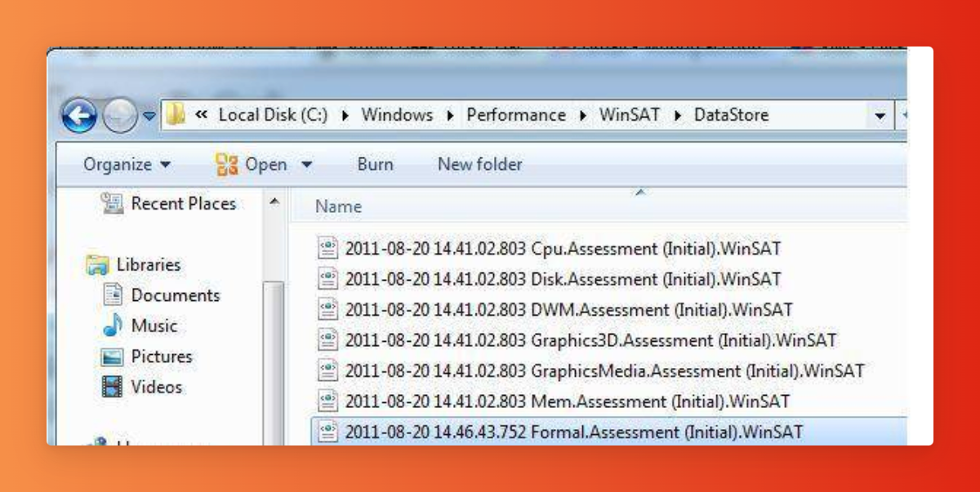980x492 pixels.
Task: Click the Libraries icon in the sidebar
Action: pyautogui.click(x=99, y=265)
